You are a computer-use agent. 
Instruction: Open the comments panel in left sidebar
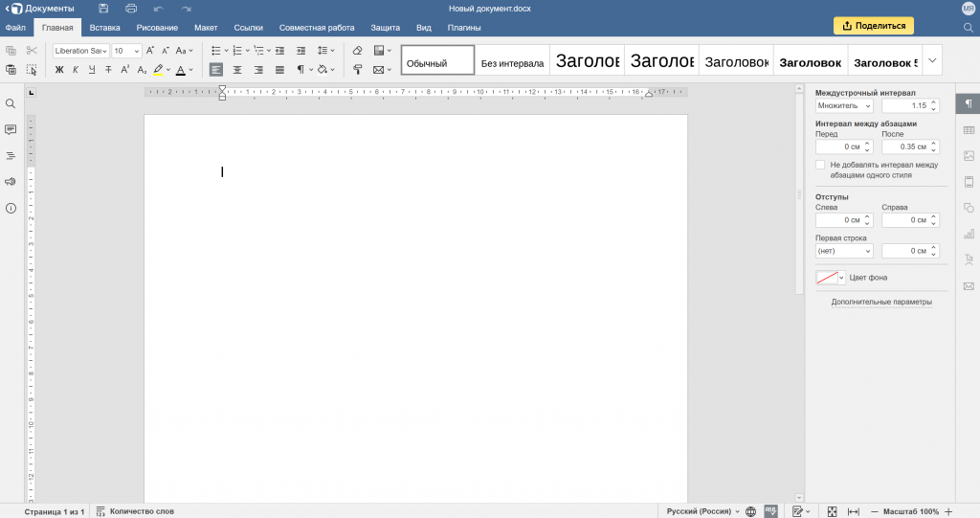[x=11, y=129]
